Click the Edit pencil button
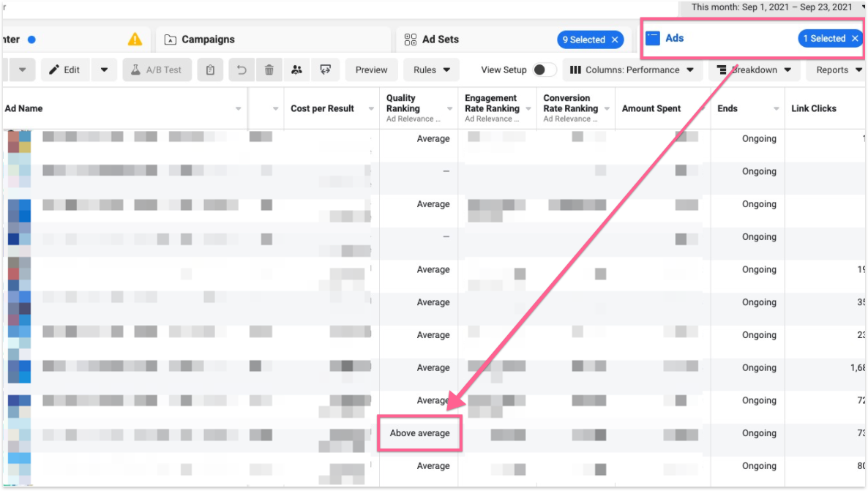The width and height of the screenshot is (868, 491). pos(64,70)
